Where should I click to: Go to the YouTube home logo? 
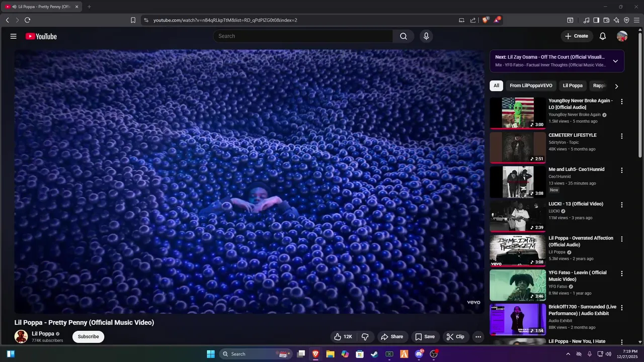coord(41,36)
